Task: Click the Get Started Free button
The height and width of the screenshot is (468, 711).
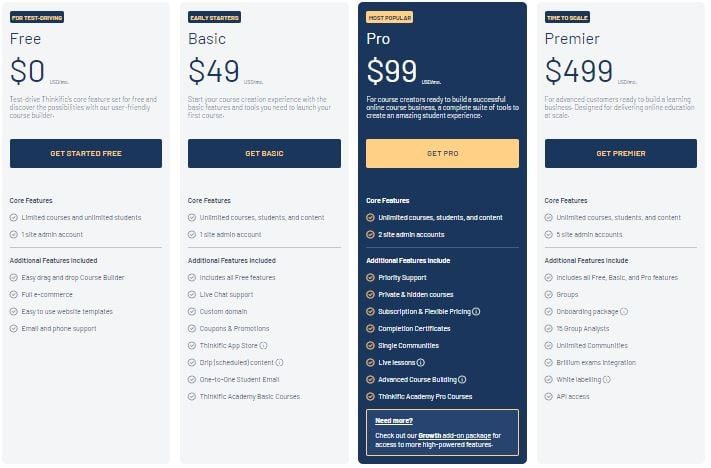Action: coord(86,153)
